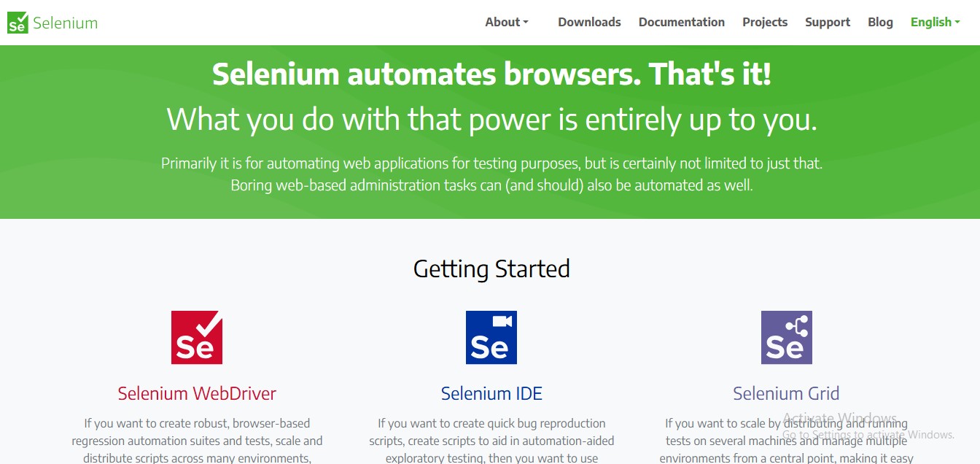Expand the About dropdown menu
This screenshot has width=980, height=464.
pos(507,22)
